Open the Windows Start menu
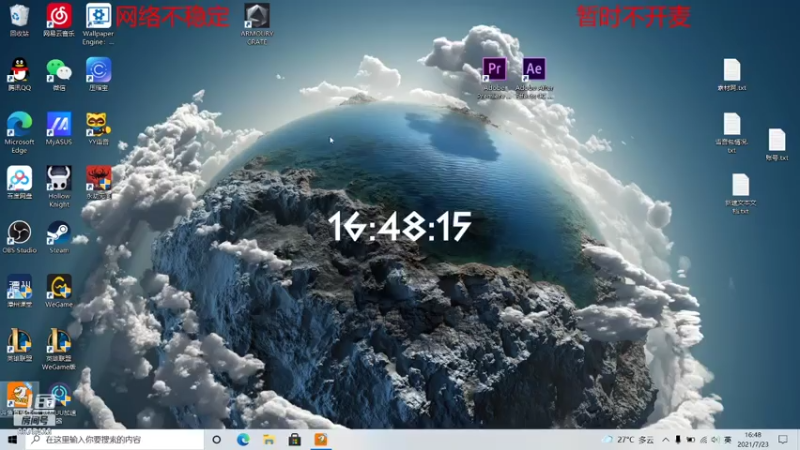This screenshot has height=450, width=800. point(12,439)
